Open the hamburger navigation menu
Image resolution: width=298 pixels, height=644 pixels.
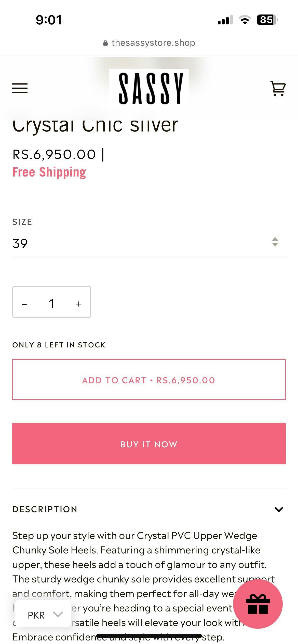(x=20, y=88)
